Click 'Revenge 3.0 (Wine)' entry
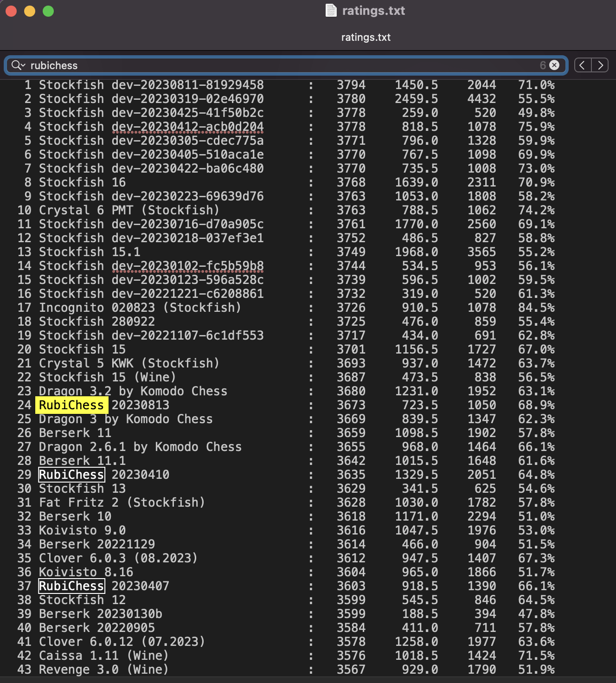 104,670
